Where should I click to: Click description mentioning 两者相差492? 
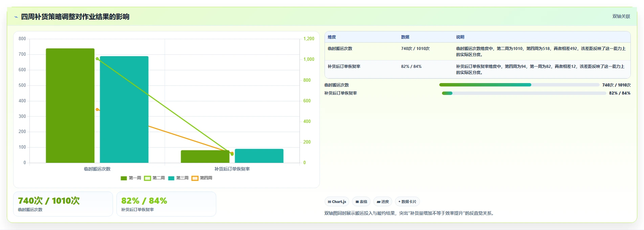[x=541, y=52]
